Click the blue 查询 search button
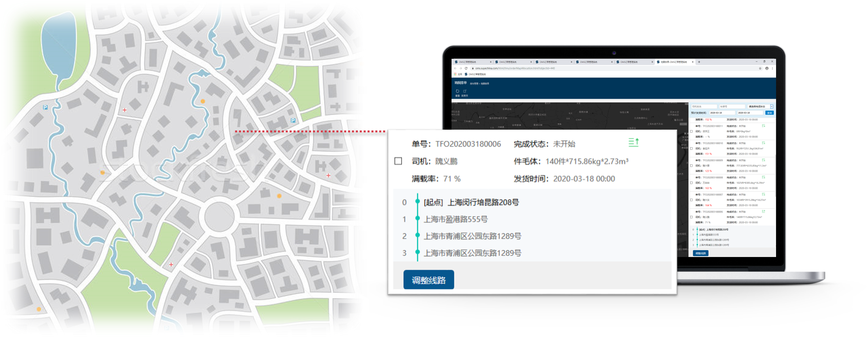The width and height of the screenshot is (868, 338). [769, 113]
